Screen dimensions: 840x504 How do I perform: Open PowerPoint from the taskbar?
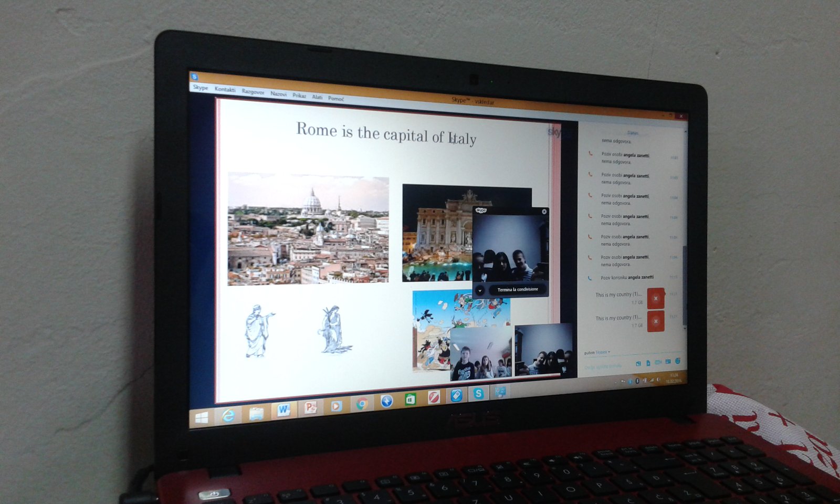point(310,407)
